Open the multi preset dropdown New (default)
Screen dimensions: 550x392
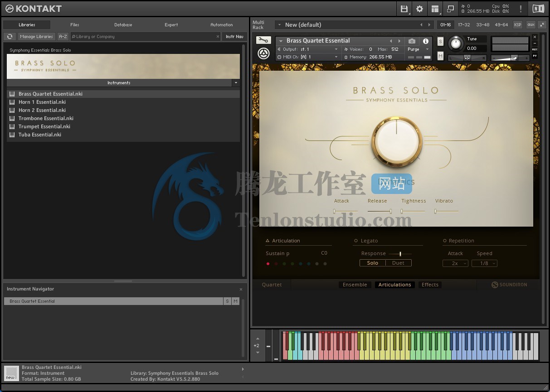[x=280, y=24]
